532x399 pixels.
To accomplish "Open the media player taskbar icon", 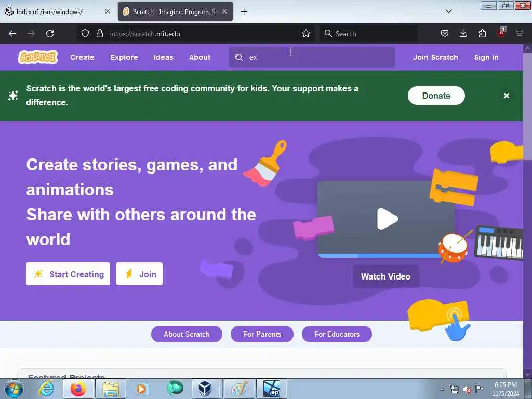I will (141, 389).
